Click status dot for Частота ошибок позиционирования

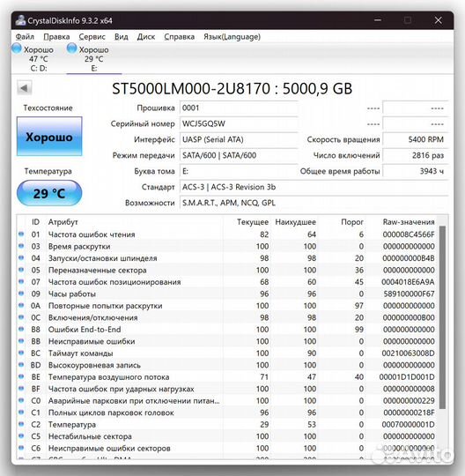pyautogui.click(x=21, y=281)
